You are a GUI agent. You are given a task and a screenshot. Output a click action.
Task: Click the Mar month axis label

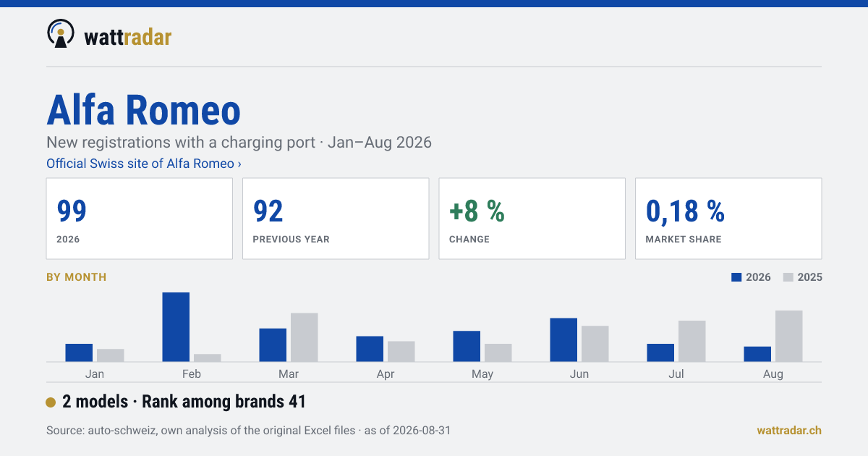coord(289,374)
